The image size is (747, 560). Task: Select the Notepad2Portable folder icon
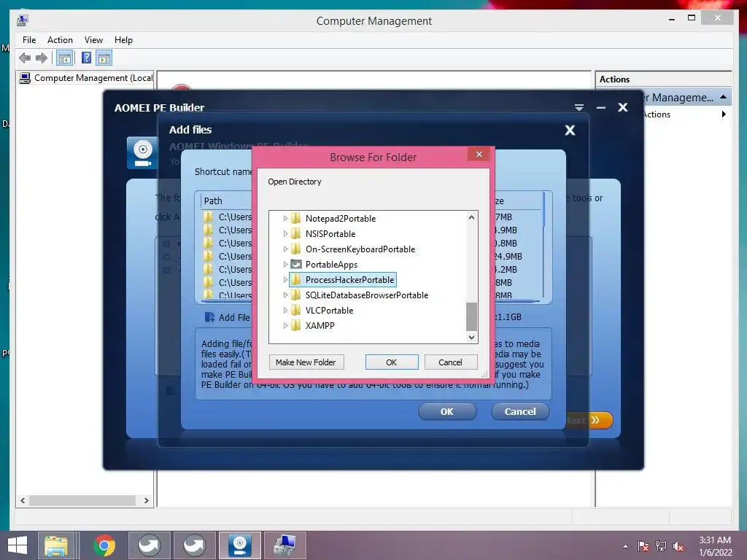tap(296, 219)
